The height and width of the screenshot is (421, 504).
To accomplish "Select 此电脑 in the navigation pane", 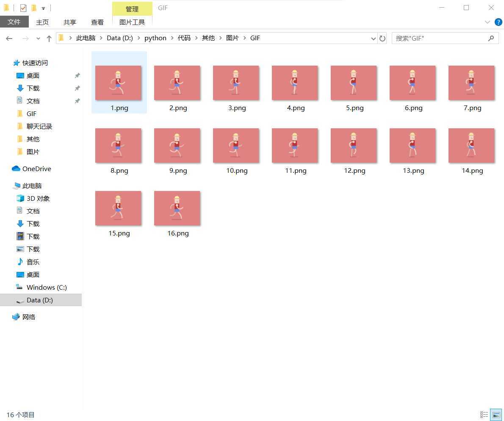I will (x=32, y=186).
